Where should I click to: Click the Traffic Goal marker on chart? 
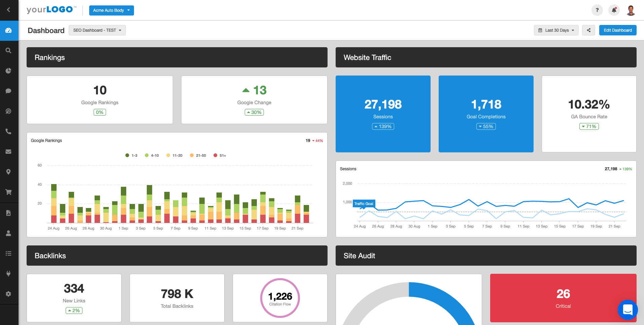[x=364, y=204]
